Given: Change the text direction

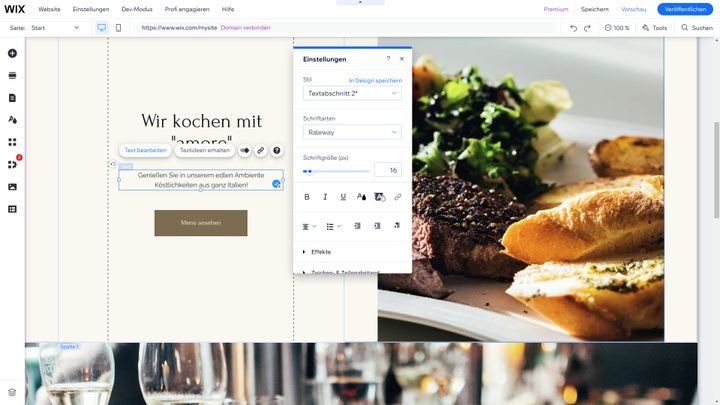Looking at the screenshot, I should [397, 226].
